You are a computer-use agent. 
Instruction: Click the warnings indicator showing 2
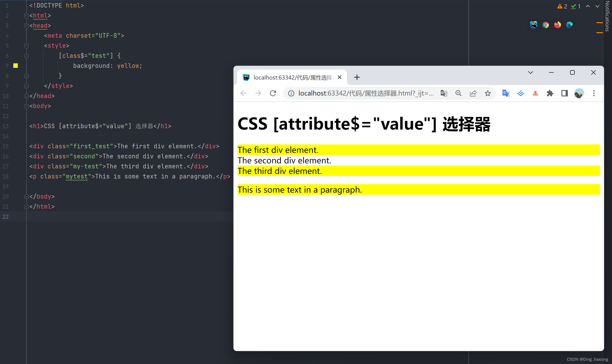[562, 6]
